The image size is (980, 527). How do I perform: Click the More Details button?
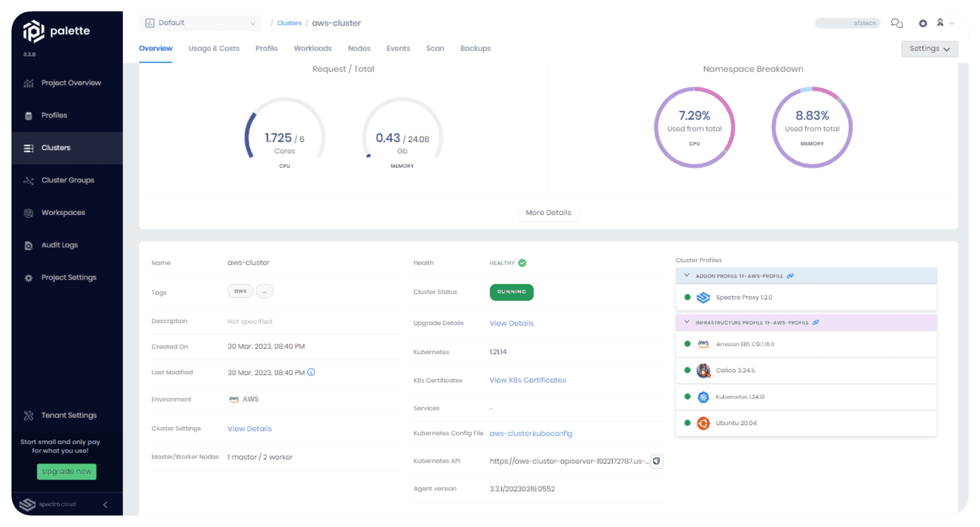[548, 212]
